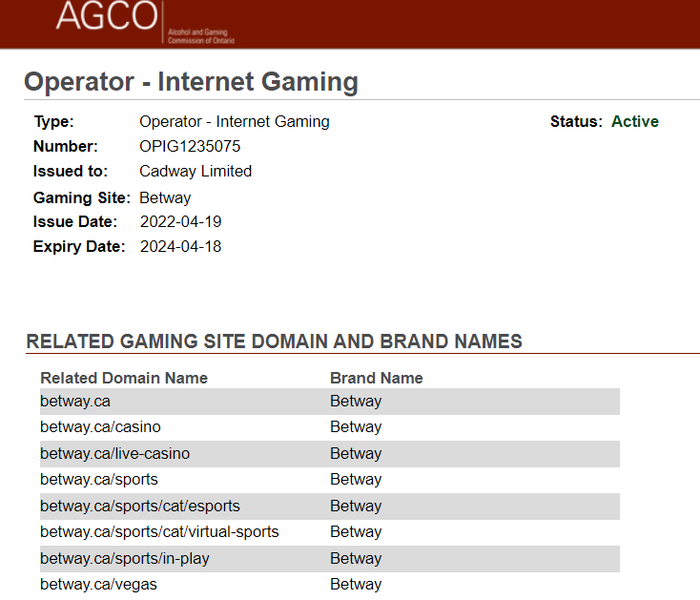
Task: Click the betway.ca/vegas domain entry
Action: (98, 585)
